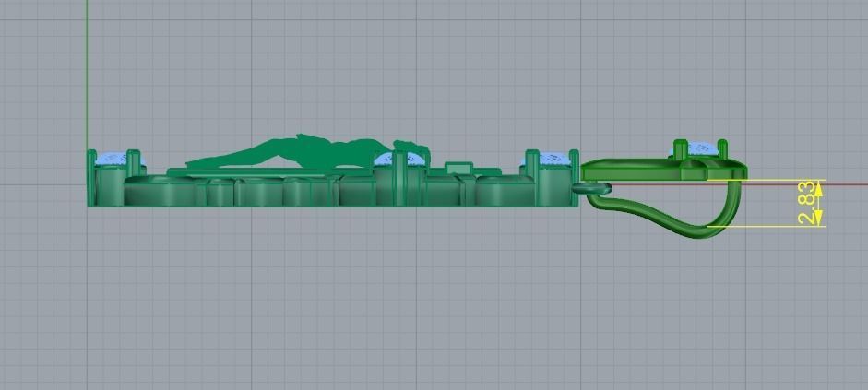Viewport: 868px width, 390px height.
Task: Select the blue gemstone beside swimmer's head
Action: click(x=399, y=159)
